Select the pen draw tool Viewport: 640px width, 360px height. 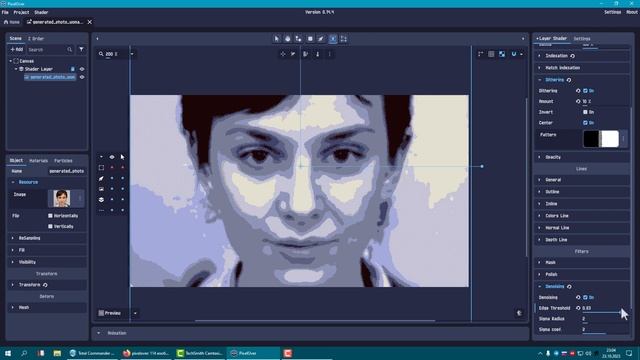[321, 39]
